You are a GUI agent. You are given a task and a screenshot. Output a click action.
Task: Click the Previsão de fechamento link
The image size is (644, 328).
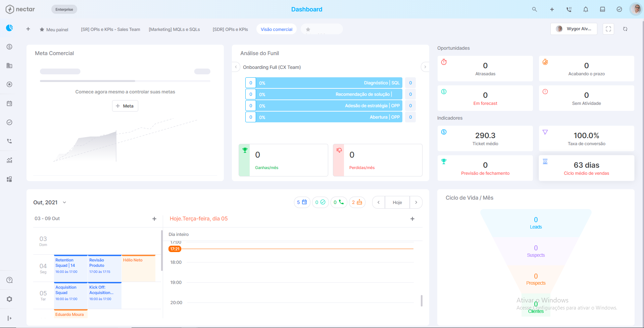coord(485,173)
